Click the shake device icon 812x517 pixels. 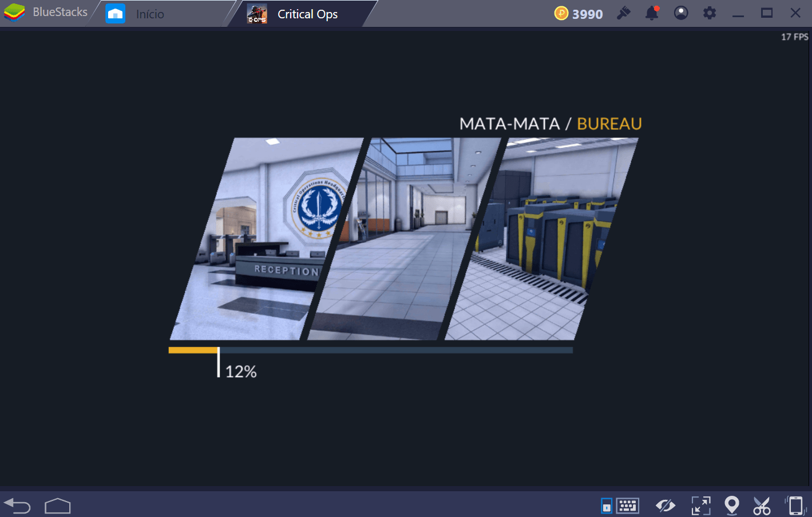coord(795,506)
